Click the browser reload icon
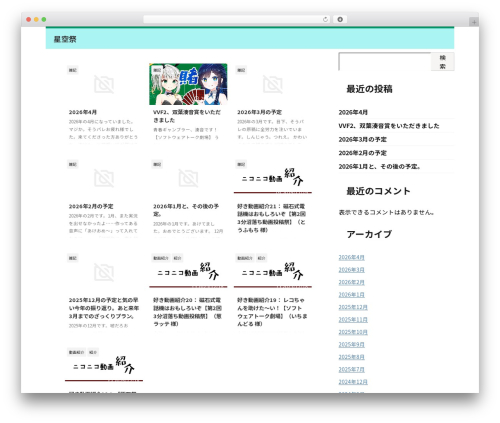This screenshot has height=423, width=500. pyautogui.click(x=325, y=20)
